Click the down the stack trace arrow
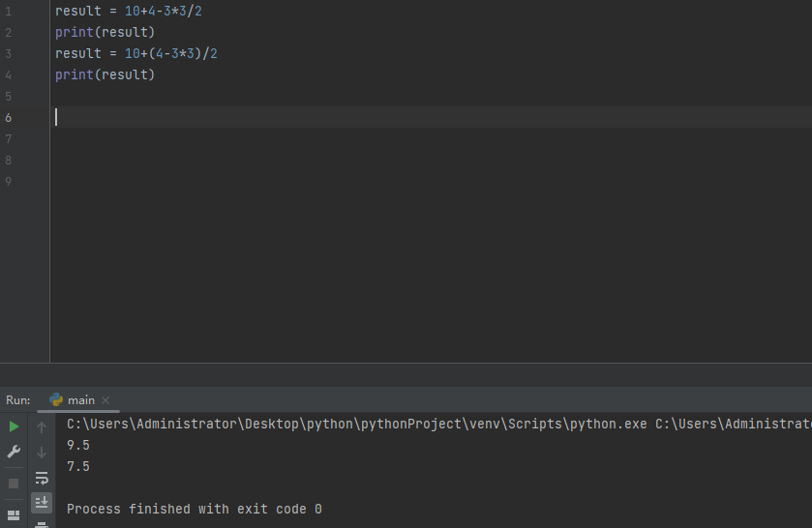The width and height of the screenshot is (812, 528). [42, 453]
